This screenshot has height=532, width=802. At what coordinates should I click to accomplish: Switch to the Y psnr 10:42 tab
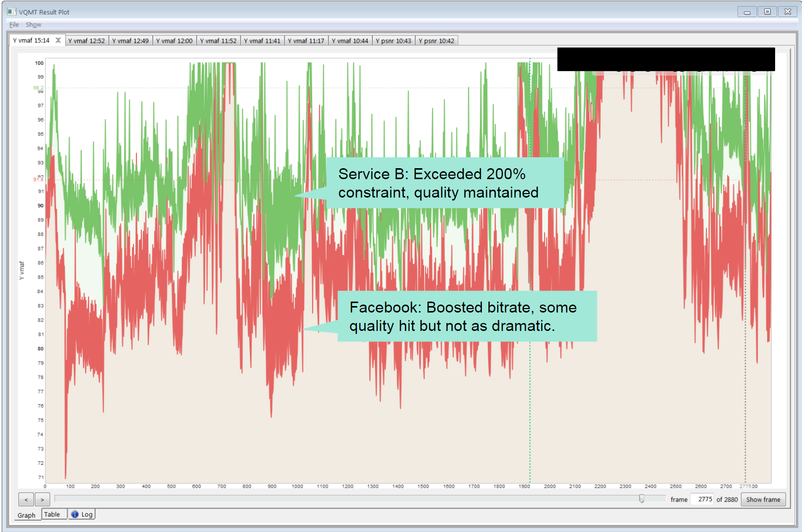[x=437, y=41]
